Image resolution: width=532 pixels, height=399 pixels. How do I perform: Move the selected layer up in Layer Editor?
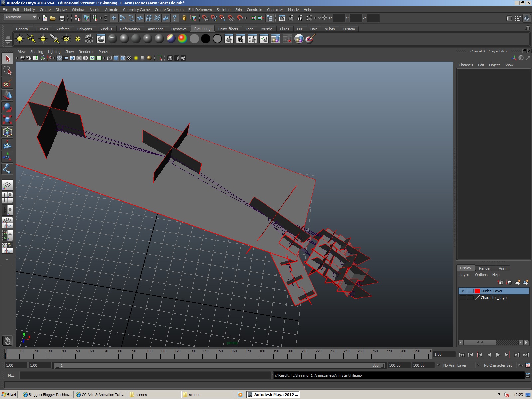pos(501,282)
